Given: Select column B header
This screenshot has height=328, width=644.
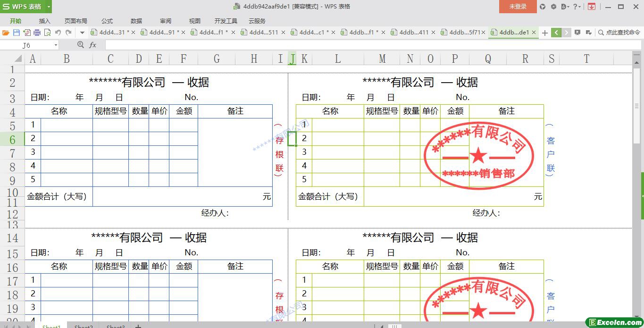Looking at the screenshot, I should click(x=67, y=59).
